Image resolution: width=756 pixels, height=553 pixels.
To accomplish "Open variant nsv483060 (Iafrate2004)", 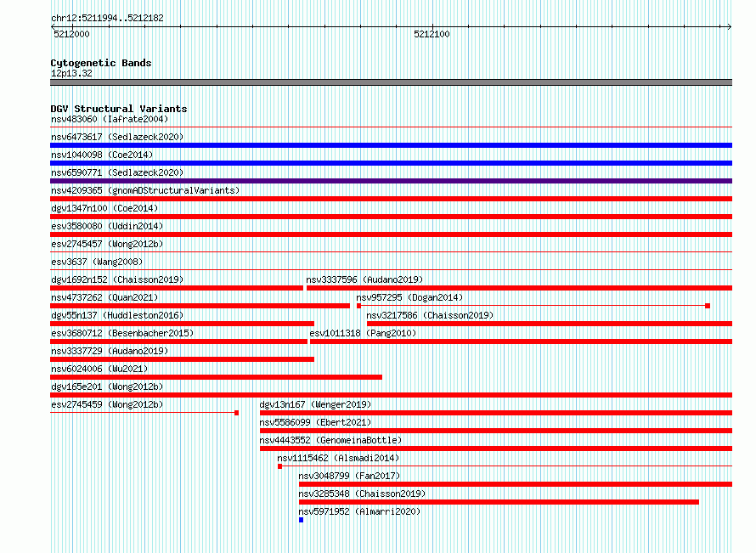I will (110, 119).
